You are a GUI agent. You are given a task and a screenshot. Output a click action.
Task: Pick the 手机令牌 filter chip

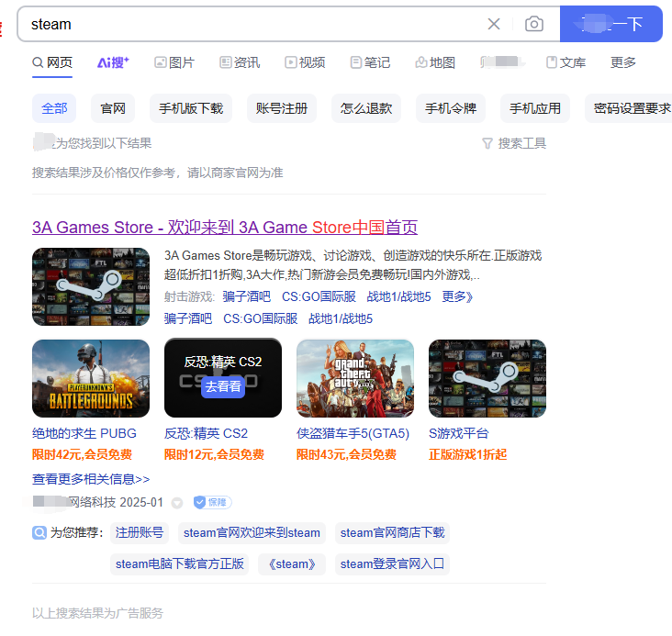point(451,108)
